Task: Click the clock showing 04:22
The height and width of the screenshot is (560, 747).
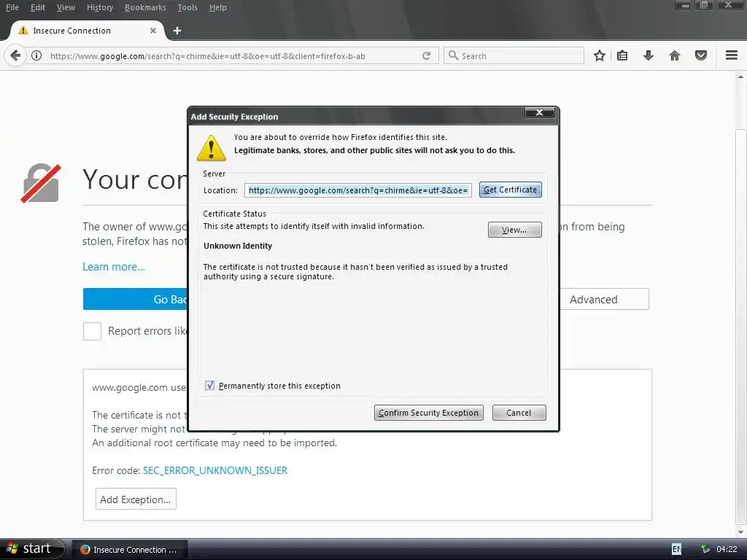Action: click(727, 549)
